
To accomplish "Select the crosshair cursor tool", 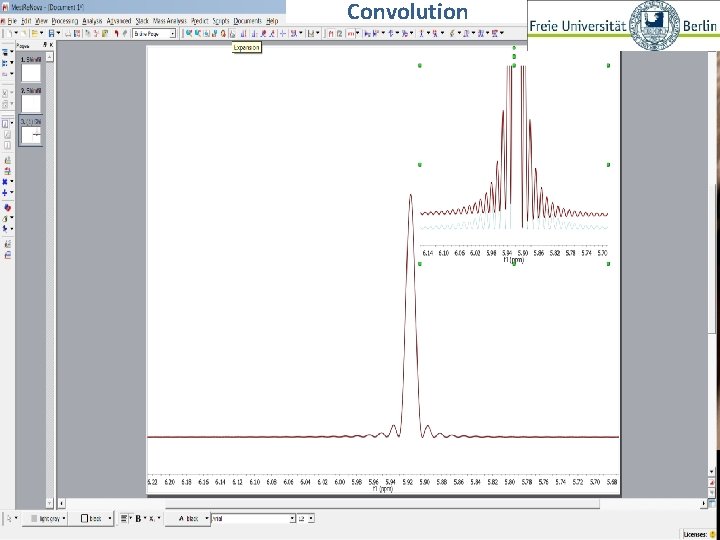I will pos(282,33).
